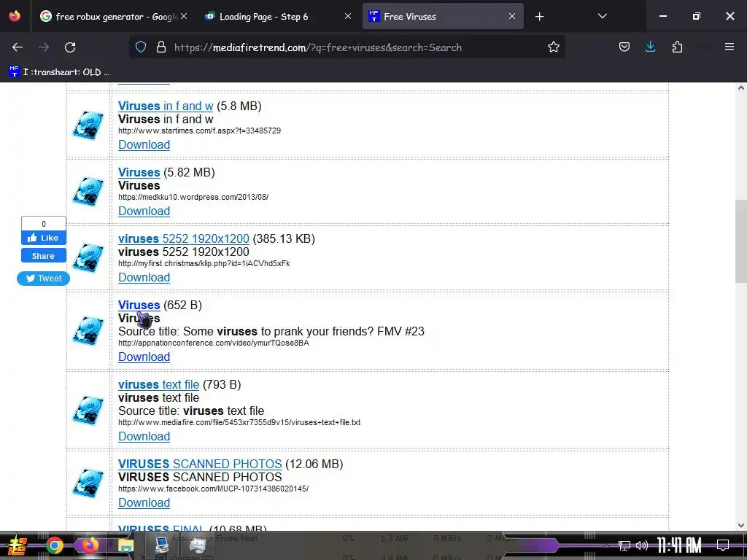Download Viruses in f and w file
The width and height of the screenshot is (747, 560).
[144, 145]
